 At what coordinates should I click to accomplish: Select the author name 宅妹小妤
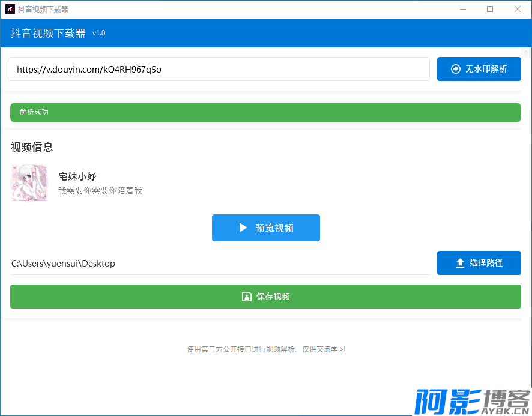(77, 176)
